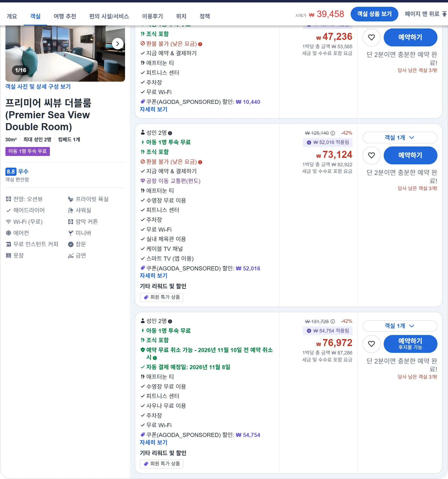This screenshot has width=448, height=479.
Task: Click 회원 특가 상품 tag in ₩73,124 offer
Action: pos(162,297)
